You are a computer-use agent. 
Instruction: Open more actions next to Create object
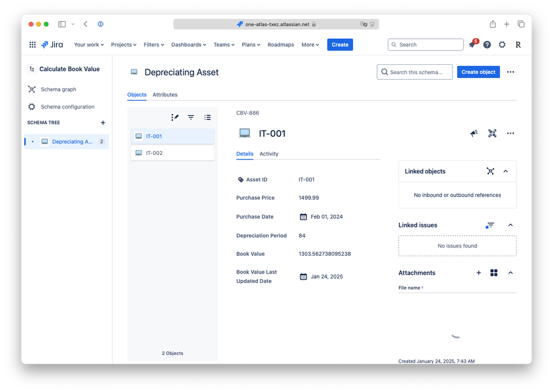tap(510, 72)
